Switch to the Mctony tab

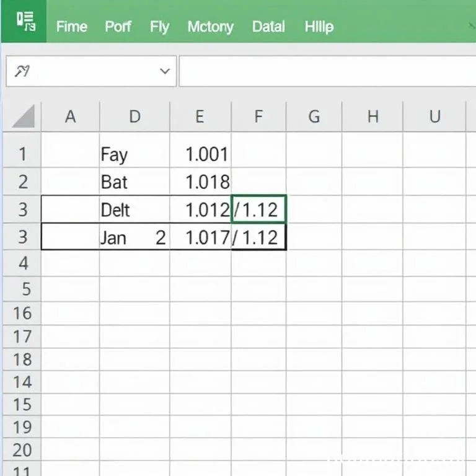210,27
